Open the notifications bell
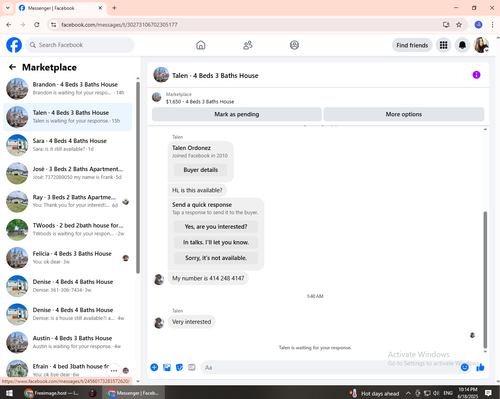The height and width of the screenshot is (399, 500). (462, 45)
